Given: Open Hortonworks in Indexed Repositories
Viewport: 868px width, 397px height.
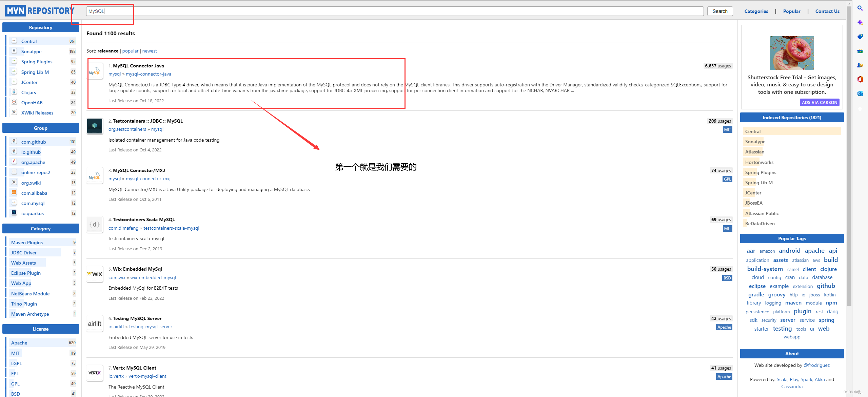Looking at the screenshot, I should coord(759,162).
